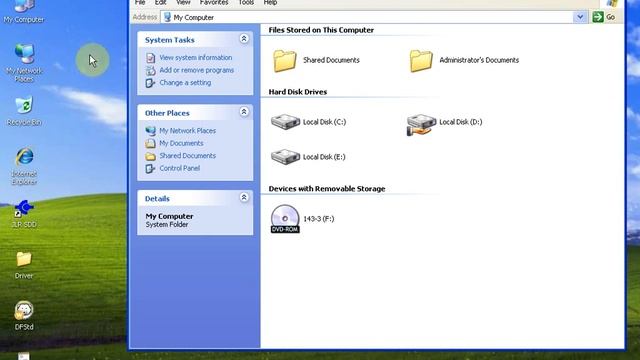The width and height of the screenshot is (640, 360).
Task: Click the View system information icon
Action: tap(150, 58)
